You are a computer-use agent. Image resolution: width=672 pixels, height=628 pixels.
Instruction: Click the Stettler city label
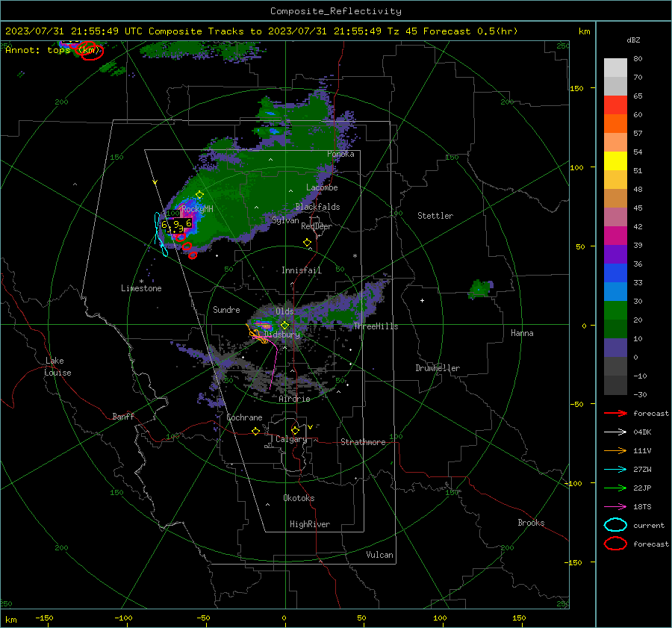435,216
